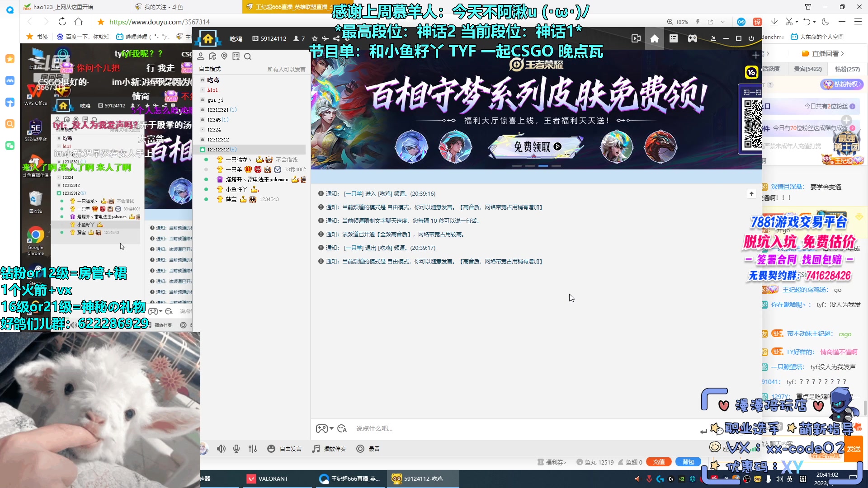Open the 105% zoom level control
This screenshot has width=868, height=488.
pos(678,22)
